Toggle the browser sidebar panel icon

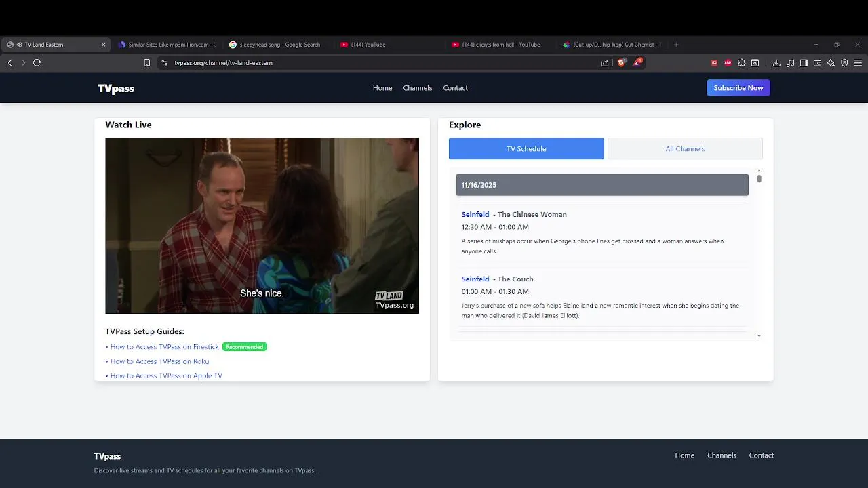click(x=804, y=62)
